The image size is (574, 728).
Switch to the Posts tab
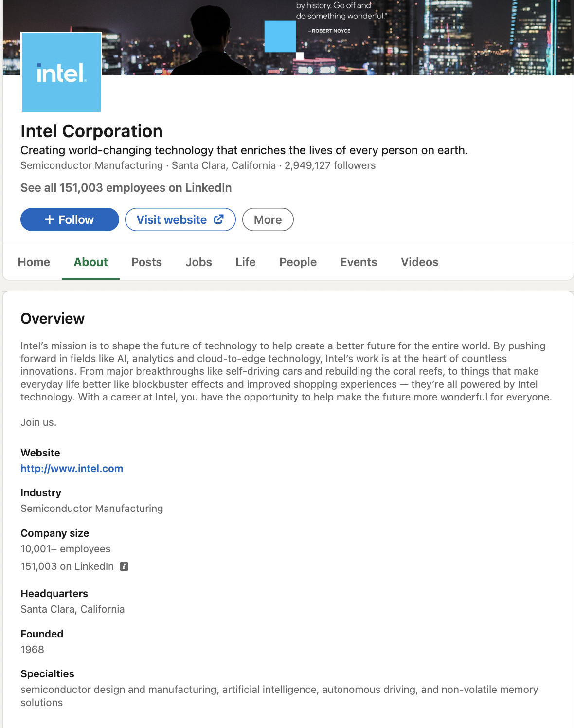pos(146,262)
